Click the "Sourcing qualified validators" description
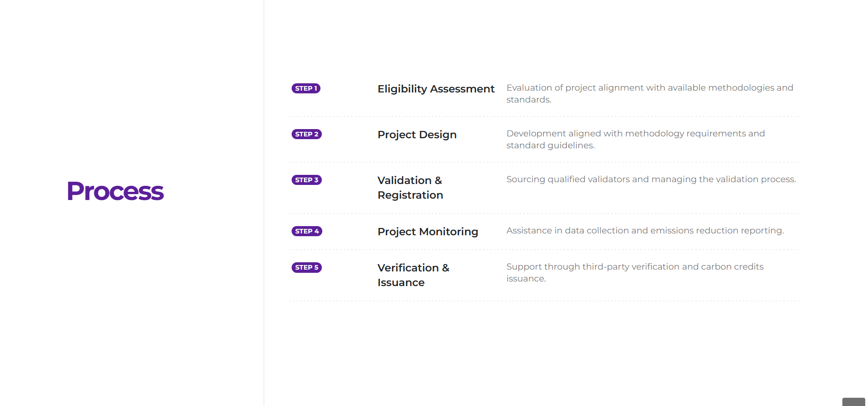Viewport: 868px width, 406px height. [x=651, y=179]
